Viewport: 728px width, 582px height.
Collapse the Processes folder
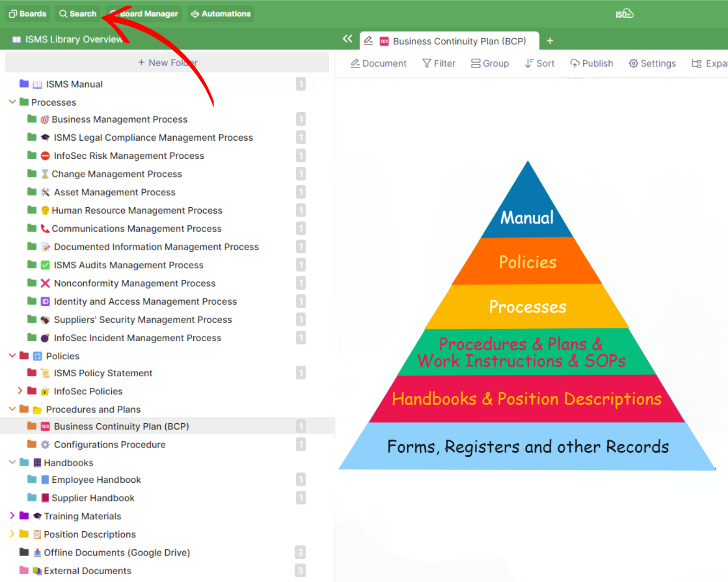click(13, 102)
